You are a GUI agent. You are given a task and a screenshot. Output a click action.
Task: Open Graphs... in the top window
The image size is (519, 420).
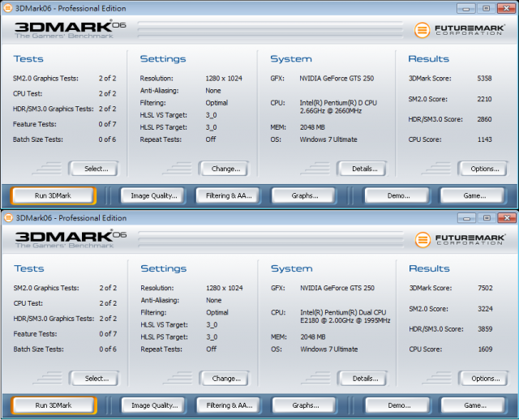point(304,195)
